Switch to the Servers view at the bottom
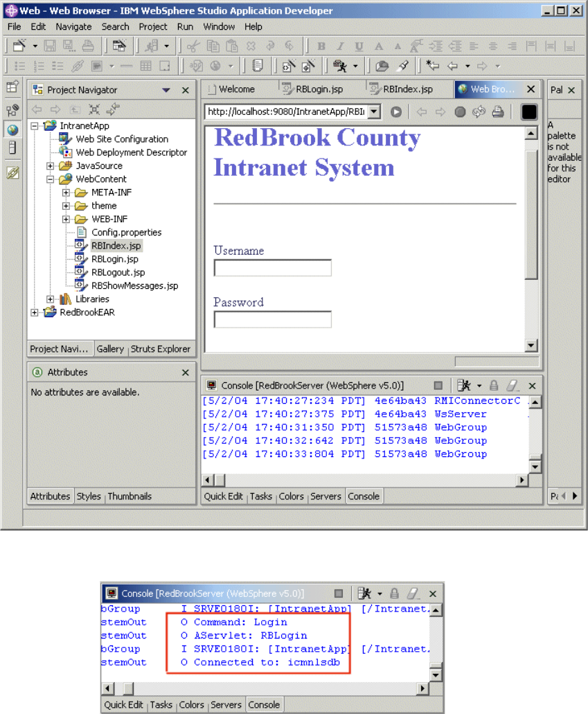The width and height of the screenshot is (588, 714). pyautogui.click(x=326, y=496)
